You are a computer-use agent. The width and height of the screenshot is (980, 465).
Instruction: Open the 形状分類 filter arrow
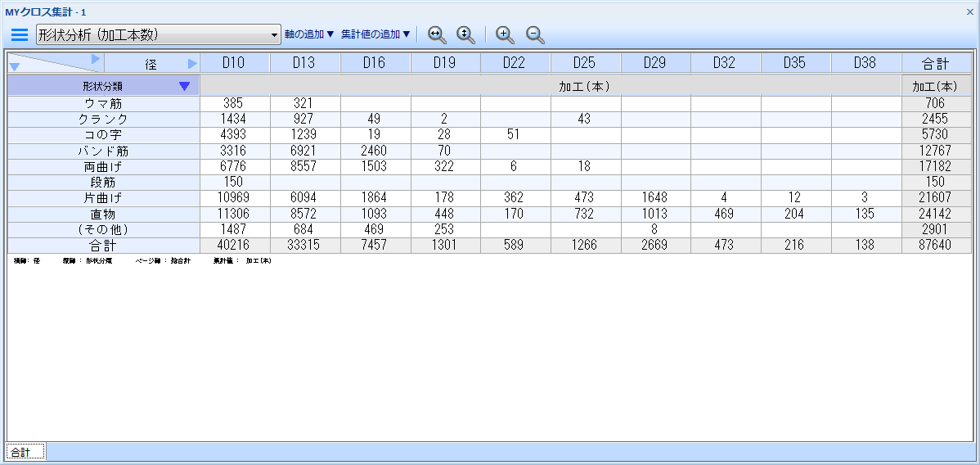pos(184,86)
